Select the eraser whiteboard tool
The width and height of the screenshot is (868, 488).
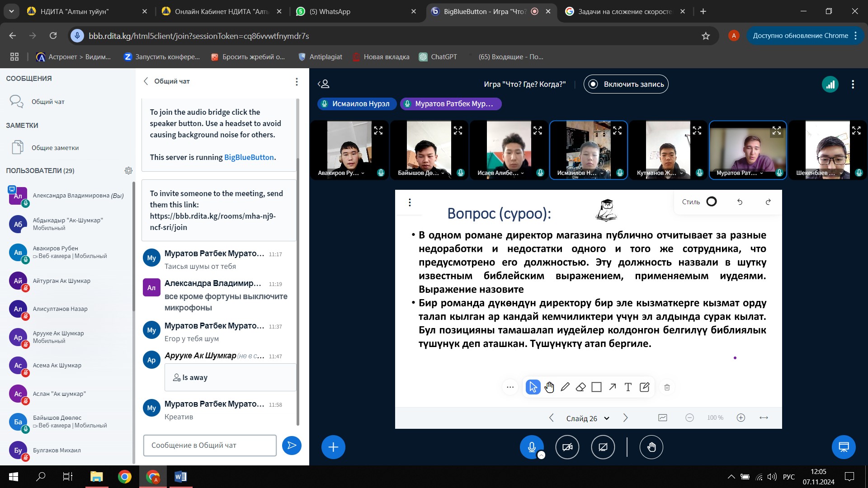580,387
